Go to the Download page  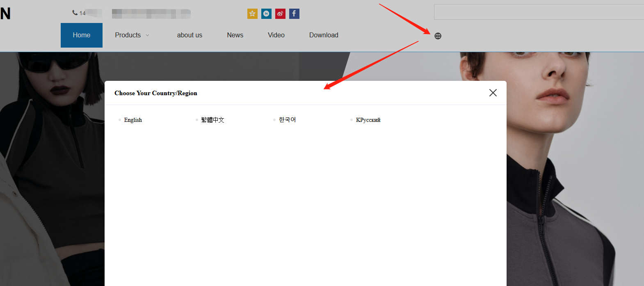(324, 35)
